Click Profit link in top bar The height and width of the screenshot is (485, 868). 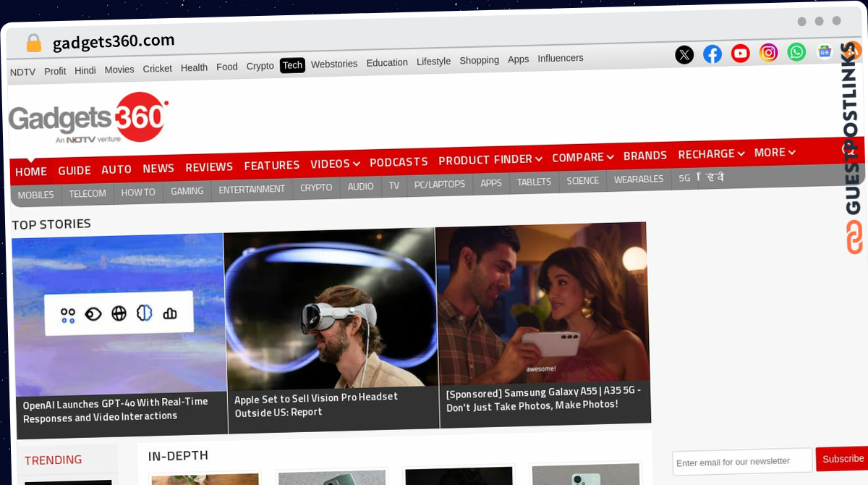point(55,71)
